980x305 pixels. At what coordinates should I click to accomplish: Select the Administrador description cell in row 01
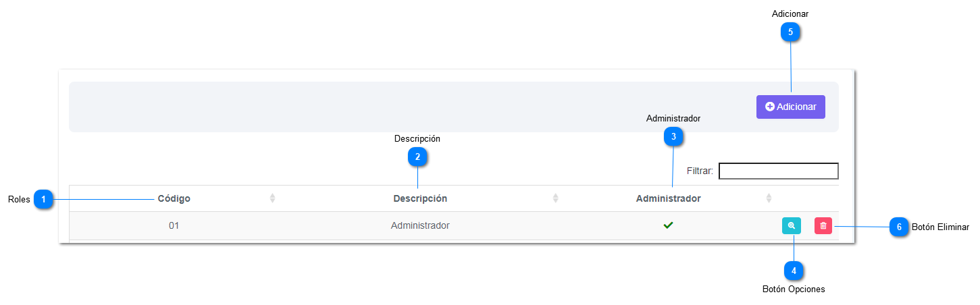[420, 225]
